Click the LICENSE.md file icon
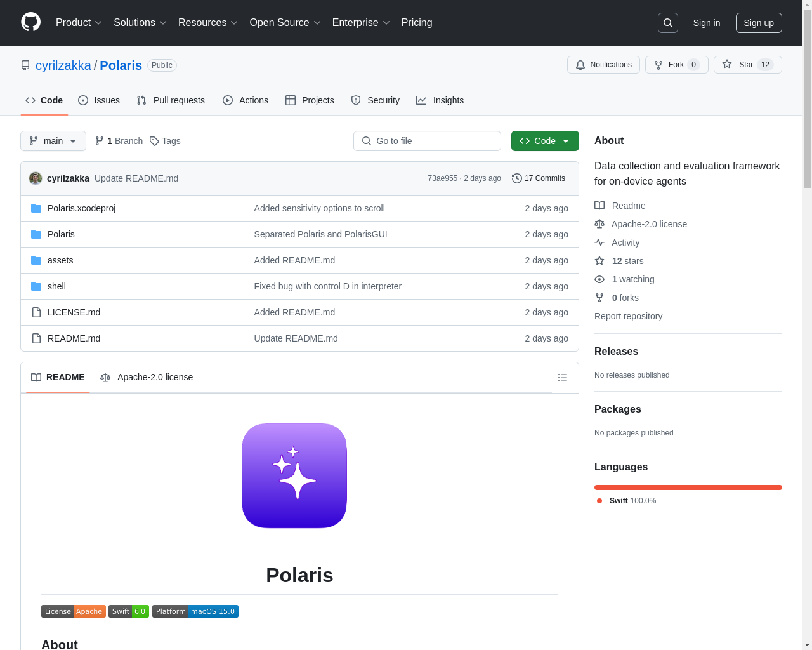812x650 pixels. pyautogui.click(x=36, y=312)
